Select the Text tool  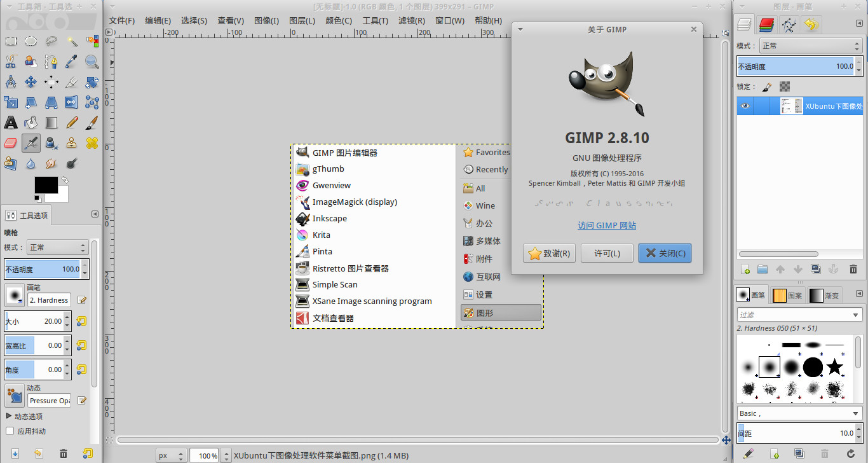[11, 123]
